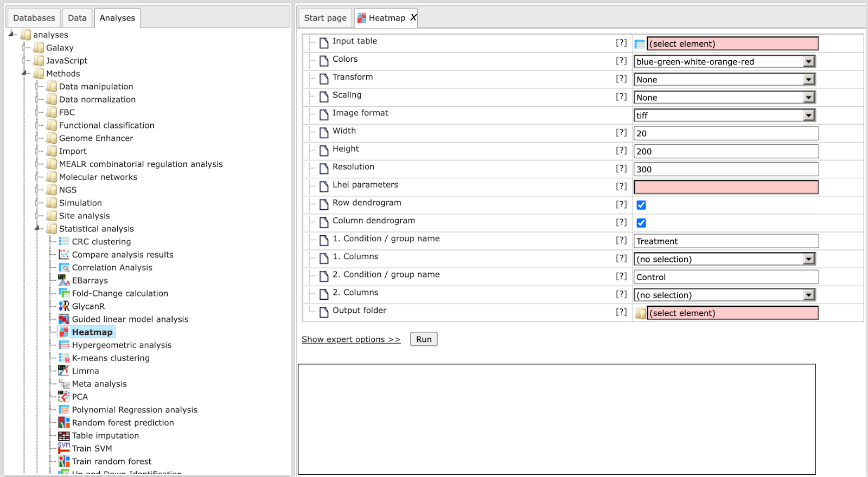Viewport: 868px width, 477px height.
Task: Select Molecular networks in the tree
Action: tap(98, 177)
